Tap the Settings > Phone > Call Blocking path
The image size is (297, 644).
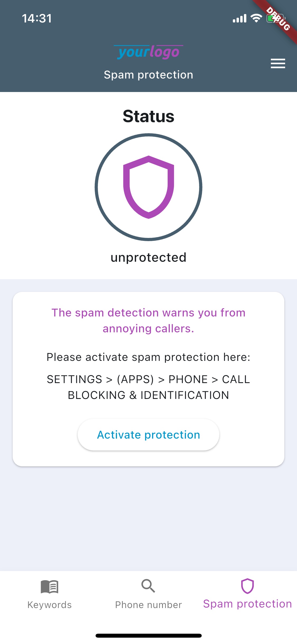tap(148, 387)
